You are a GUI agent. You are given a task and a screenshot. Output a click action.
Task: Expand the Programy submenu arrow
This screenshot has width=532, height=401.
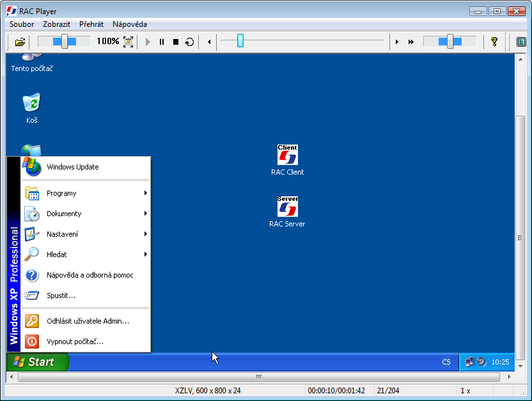click(x=146, y=193)
